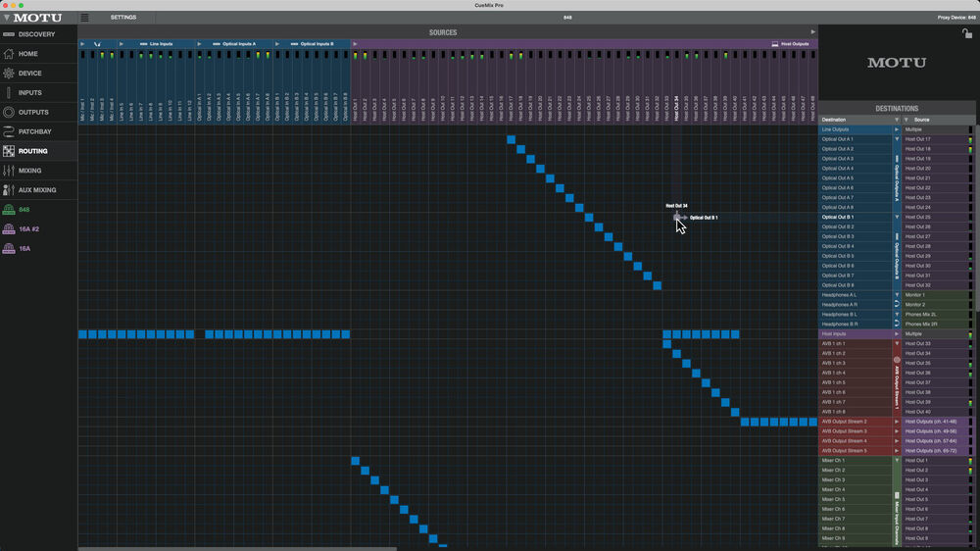980x551 pixels.
Task: Open the Settings tab
Action: click(123, 18)
